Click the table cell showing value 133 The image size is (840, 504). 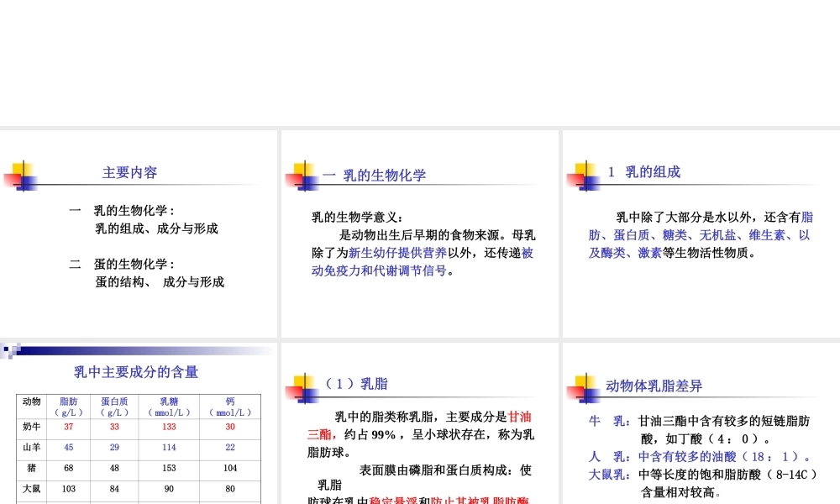[168, 427]
